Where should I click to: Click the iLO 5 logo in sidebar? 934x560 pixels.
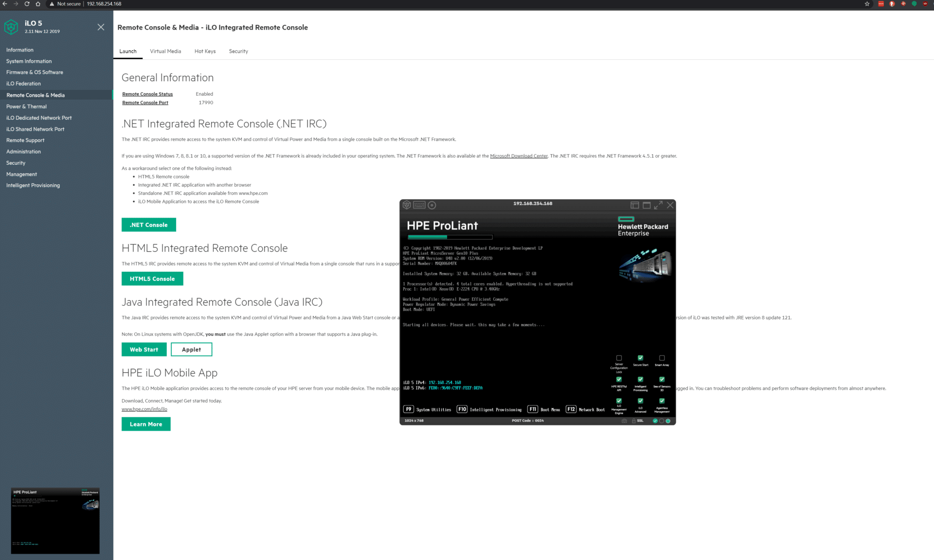(11, 27)
